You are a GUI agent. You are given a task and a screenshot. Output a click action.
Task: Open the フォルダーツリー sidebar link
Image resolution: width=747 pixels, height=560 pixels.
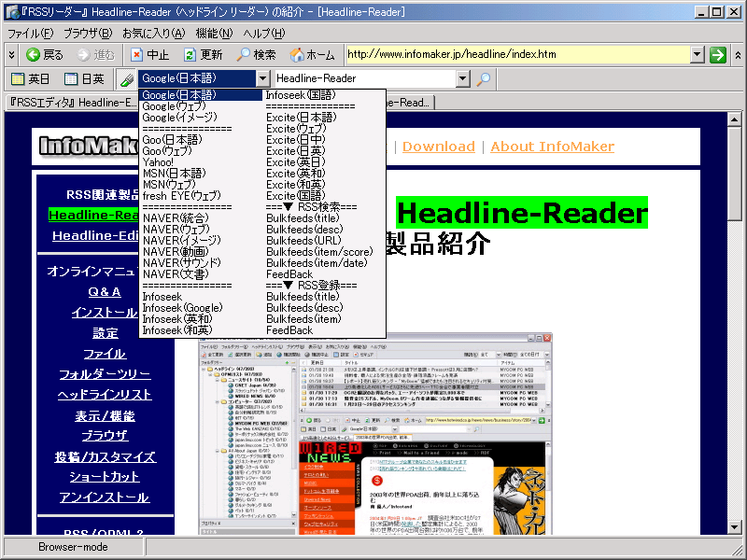pyautogui.click(x=105, y=375)
